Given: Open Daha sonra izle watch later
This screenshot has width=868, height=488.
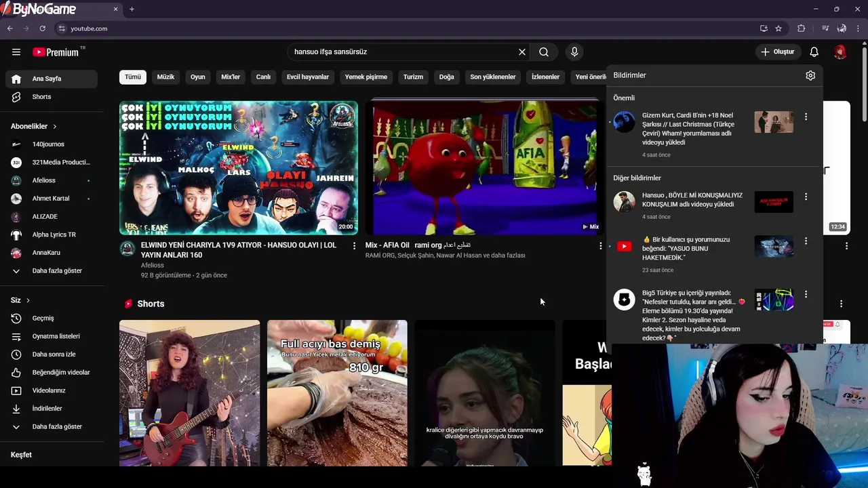Looking at the screenshot, I should pyautogui.click(x=52, y=354).
